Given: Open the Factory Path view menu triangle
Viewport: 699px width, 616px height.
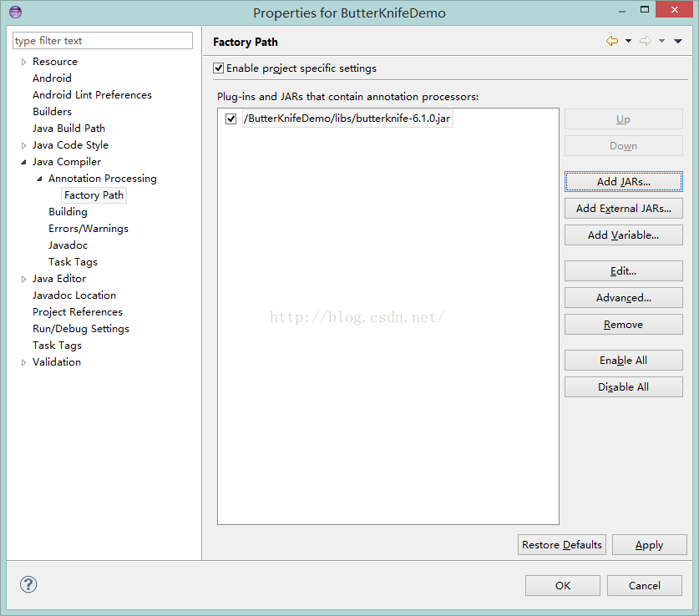Looking at the screenshot, I should (677, 41).
